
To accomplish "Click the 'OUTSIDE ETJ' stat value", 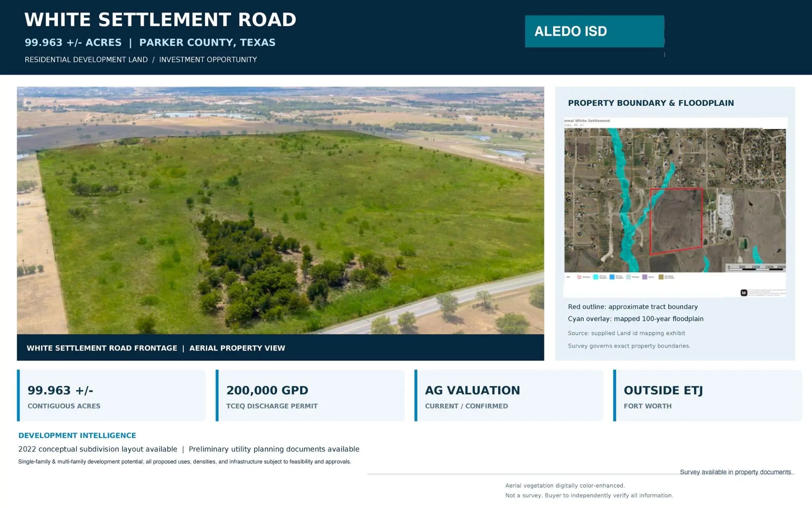I will tap(663, 391).
